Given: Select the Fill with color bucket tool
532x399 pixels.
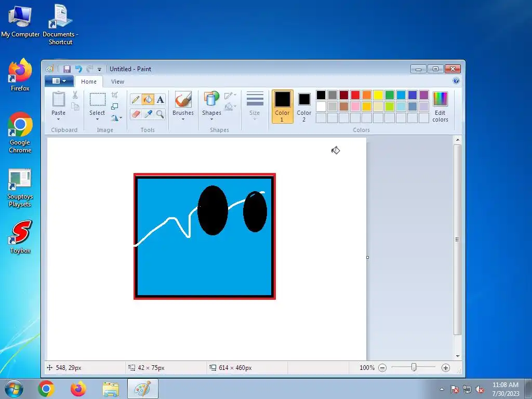Looking at the screenshot, I should point(148,99).
